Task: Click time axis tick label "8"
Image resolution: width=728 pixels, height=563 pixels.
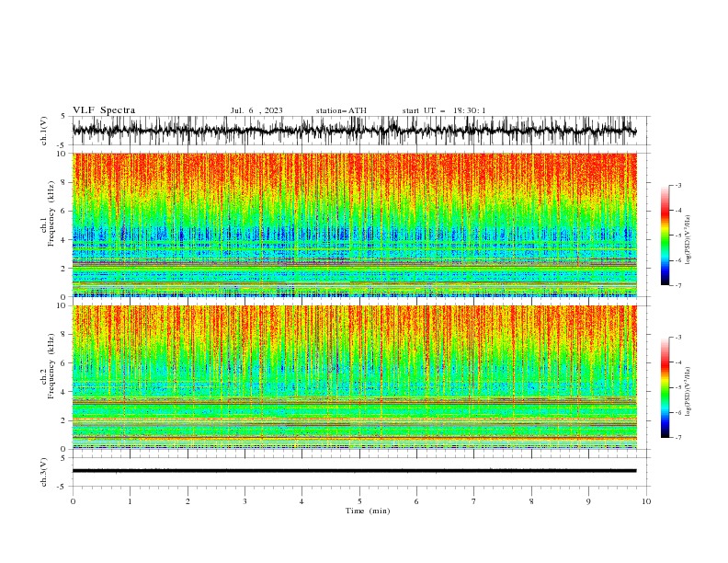Action: point(531,501)
